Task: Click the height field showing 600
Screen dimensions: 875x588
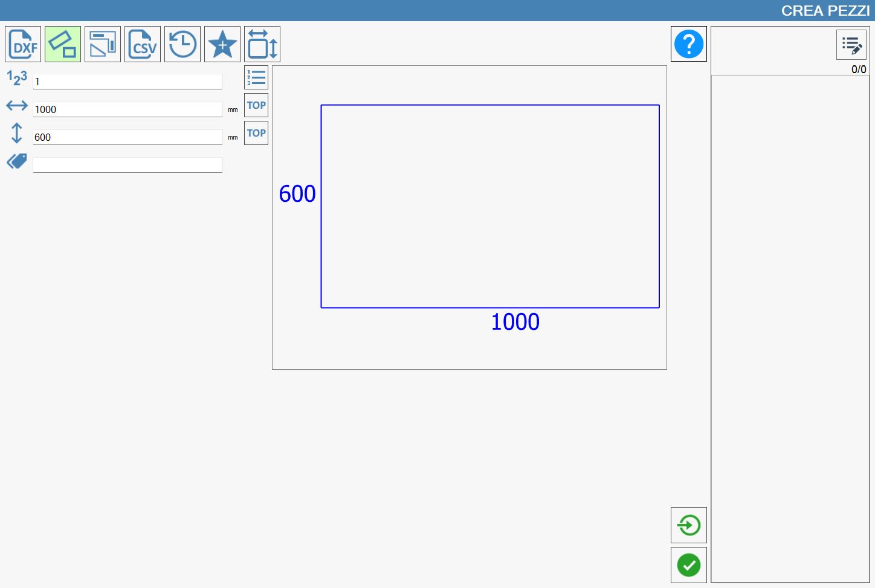Action: pos(128,137)
